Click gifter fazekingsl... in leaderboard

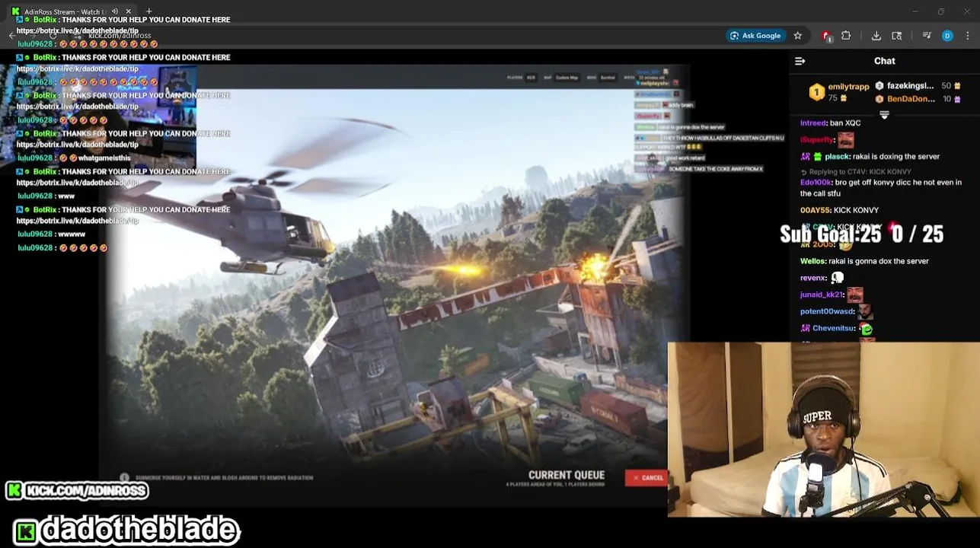[x=911, y=86]
